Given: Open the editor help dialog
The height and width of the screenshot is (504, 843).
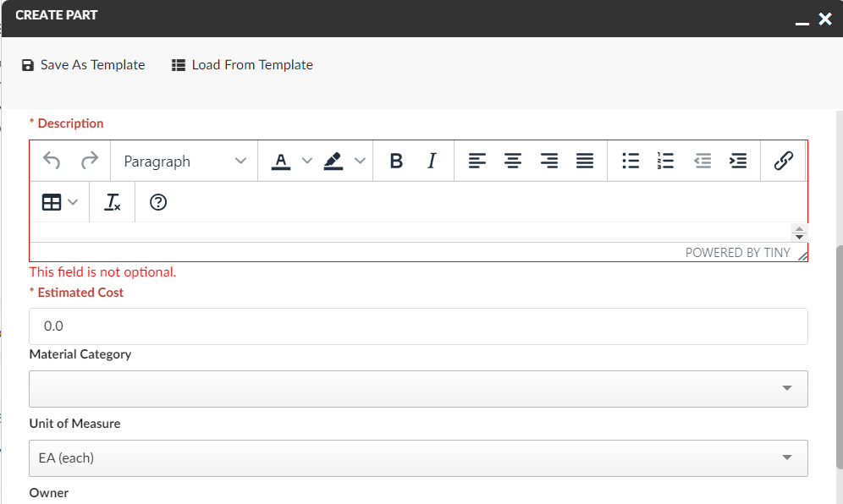Looking at the screenshot, I should (x=158, y=202).
